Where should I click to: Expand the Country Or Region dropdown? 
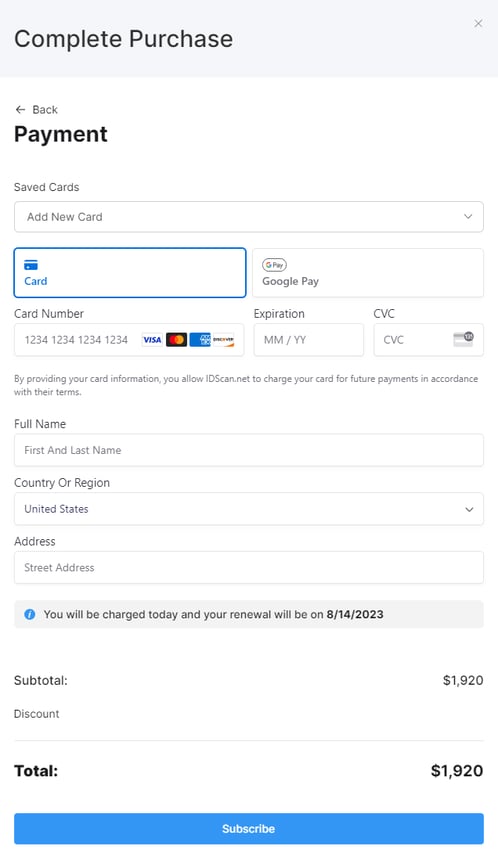pyautogui.click(x=249, y=509)
